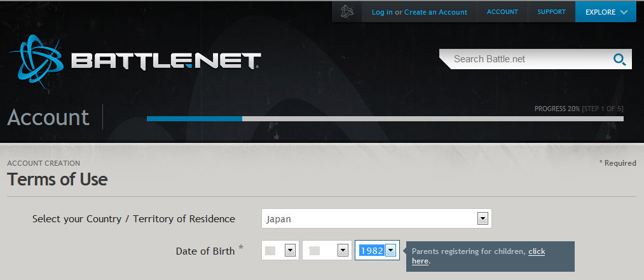644x280 pixels.
Task: Click the PROGRESS 20% step indicator text
Action: [579, 109]
